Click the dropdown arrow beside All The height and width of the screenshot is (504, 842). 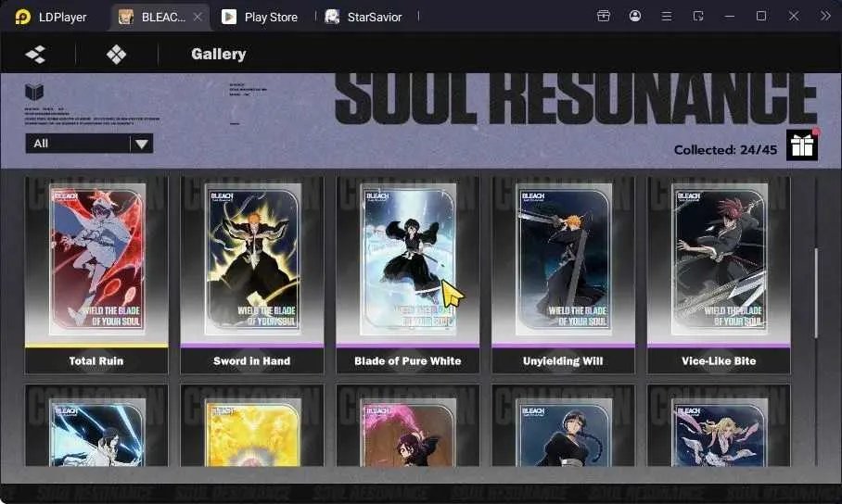(x=142, y=144)
